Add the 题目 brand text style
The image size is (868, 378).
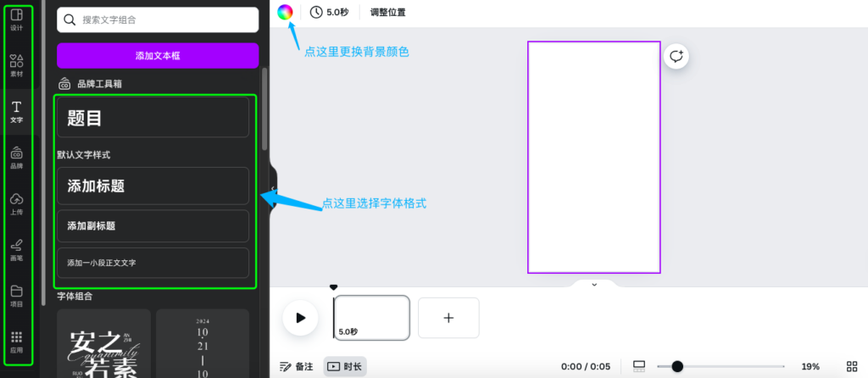pos(153,117)
